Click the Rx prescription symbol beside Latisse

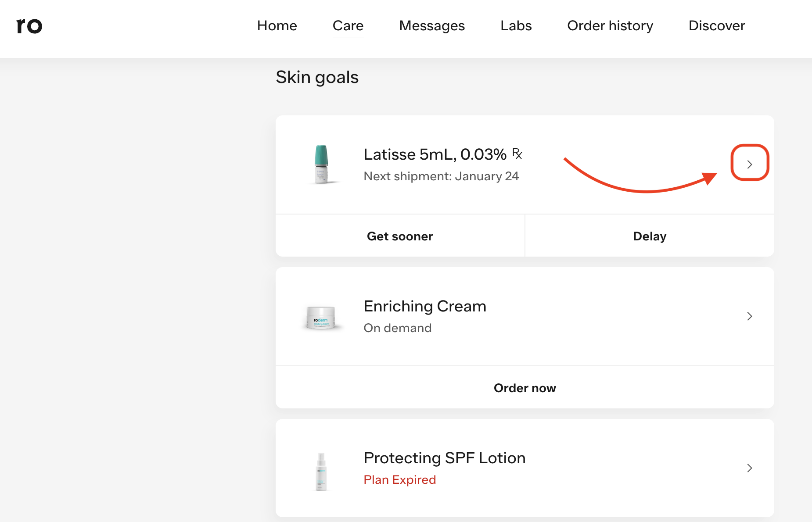pyautogui.click(x=517, y=154)
